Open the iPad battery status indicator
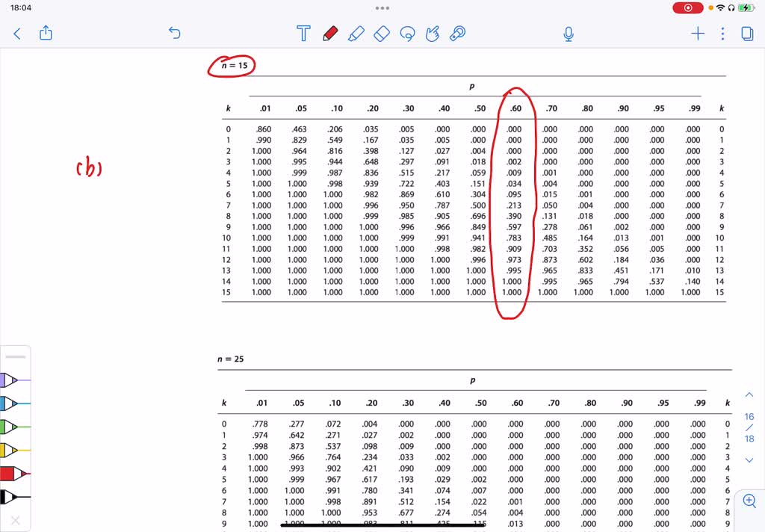This screenshot has width=765, height=532. point(746,7)
